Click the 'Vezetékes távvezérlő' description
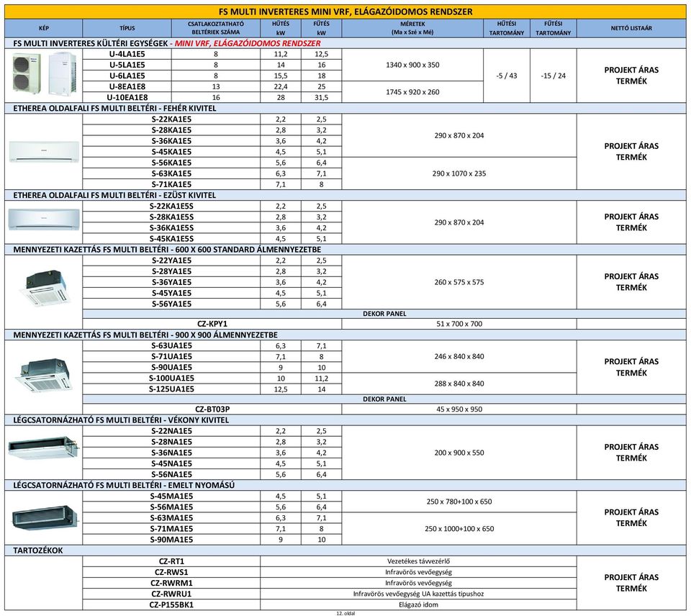The image size is (691, 616). (x=419, y=561)
